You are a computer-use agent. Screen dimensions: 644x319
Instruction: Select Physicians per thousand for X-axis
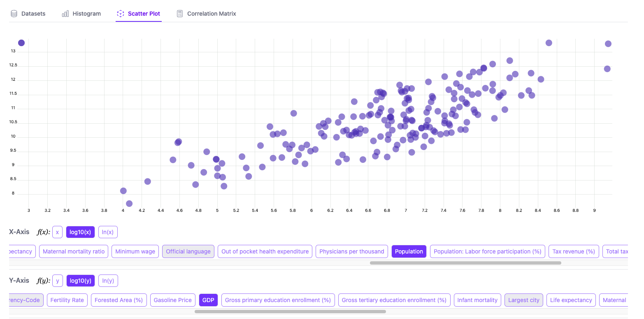[352, 251]
